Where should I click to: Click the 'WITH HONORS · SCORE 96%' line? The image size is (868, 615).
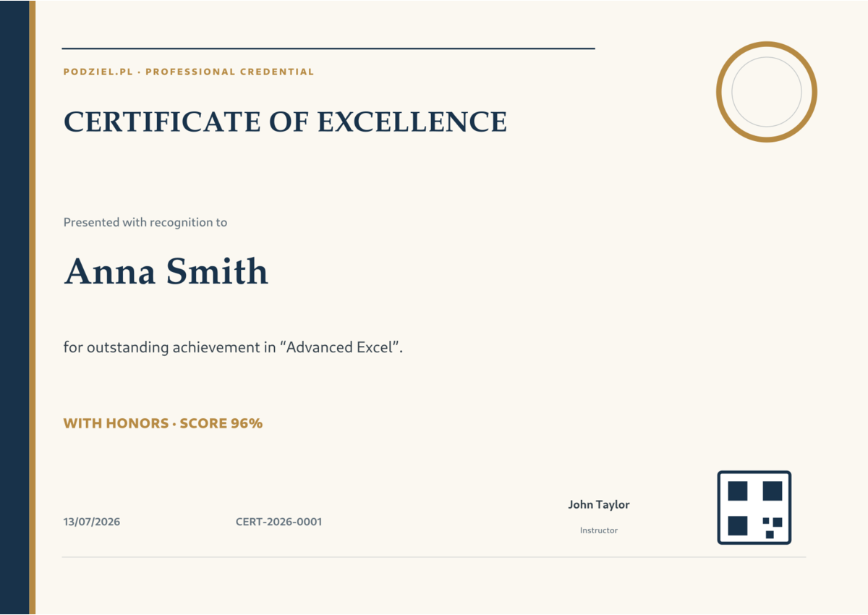coord(163,423)
